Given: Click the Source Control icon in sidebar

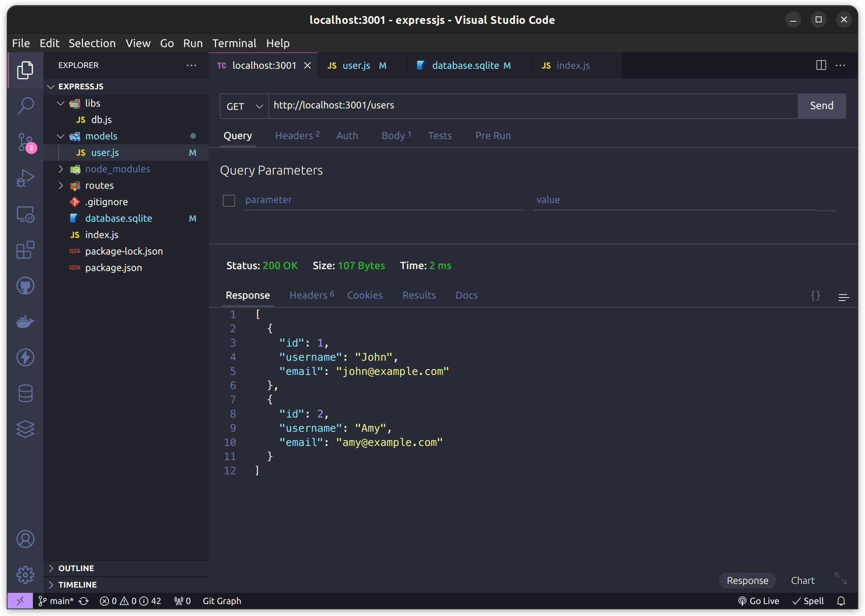Looking at the screenshot, I should 25,143.
